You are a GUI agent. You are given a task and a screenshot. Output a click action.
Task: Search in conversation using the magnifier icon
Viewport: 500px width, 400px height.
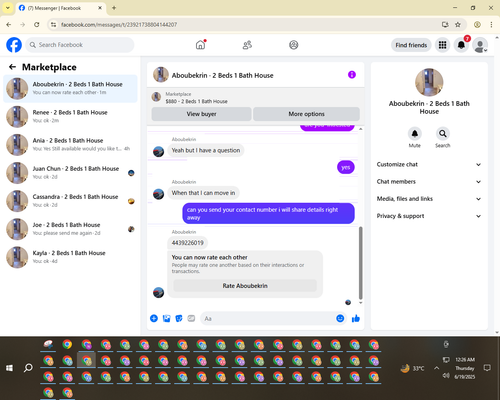443,134
